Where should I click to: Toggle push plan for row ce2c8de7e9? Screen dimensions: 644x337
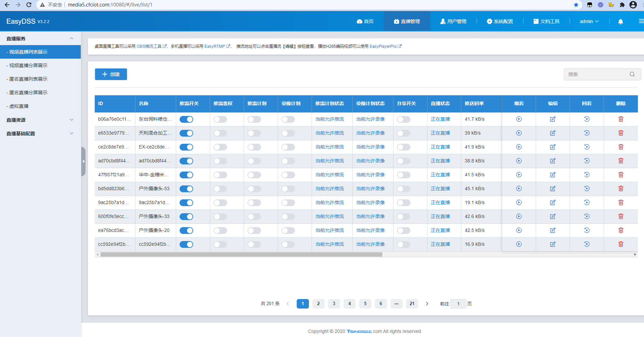pyautogui.click(x=254, y=147)
